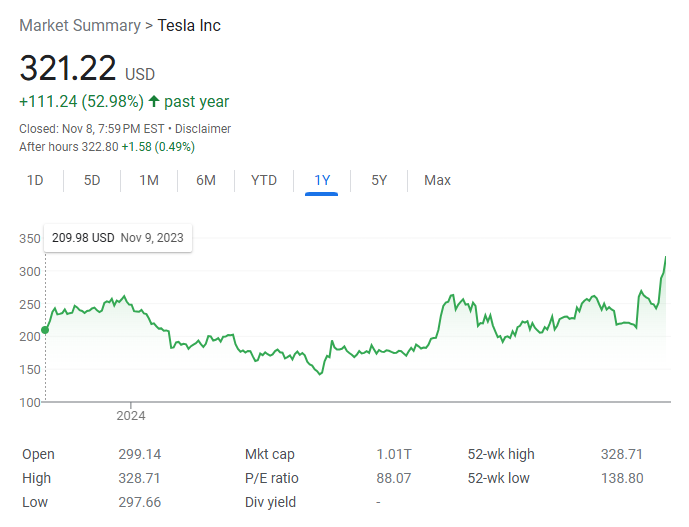Click the Tesla Inc title

(x=189, y=25)
